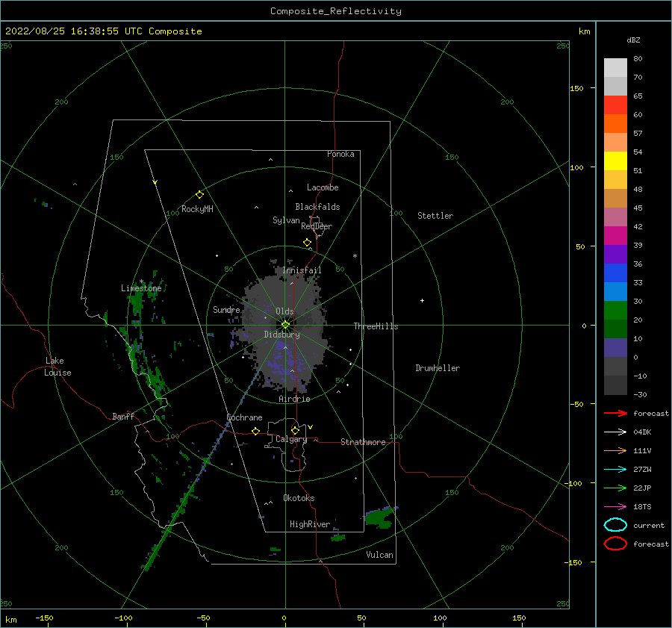The height and width of the screenshot is (628, 672).
Task: Select the 54 dBZ yellow color swatch
Action: tap(615, 161)
